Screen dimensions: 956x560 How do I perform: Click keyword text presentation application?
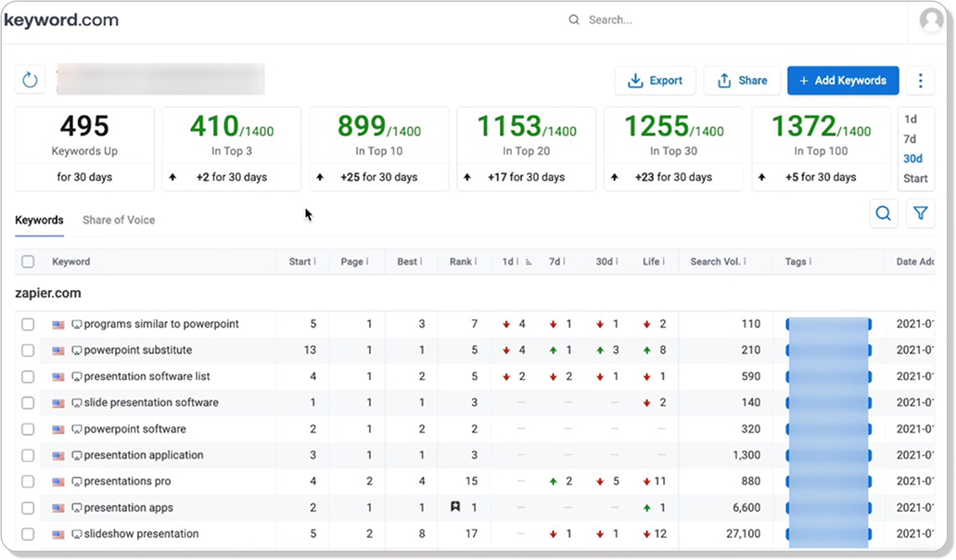[x=144, y=455]
